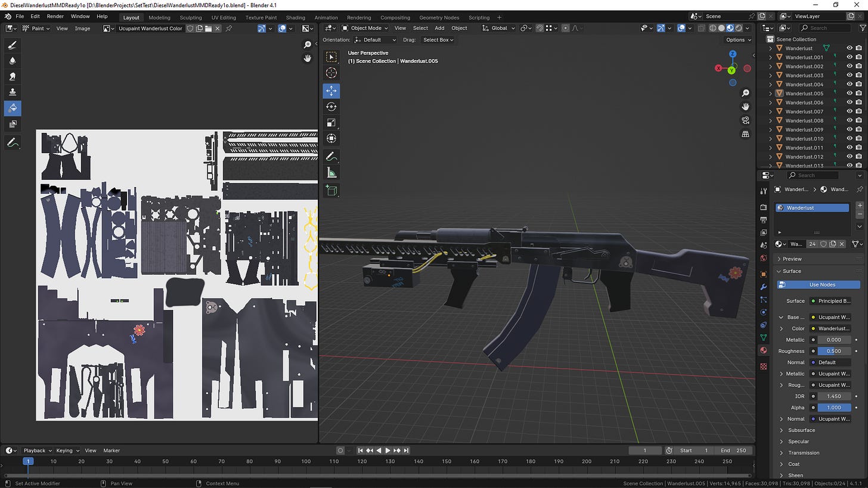This screenshot has height=488, width=868.
Task: Select the Add Cube tool
Action: coord(331,190)
